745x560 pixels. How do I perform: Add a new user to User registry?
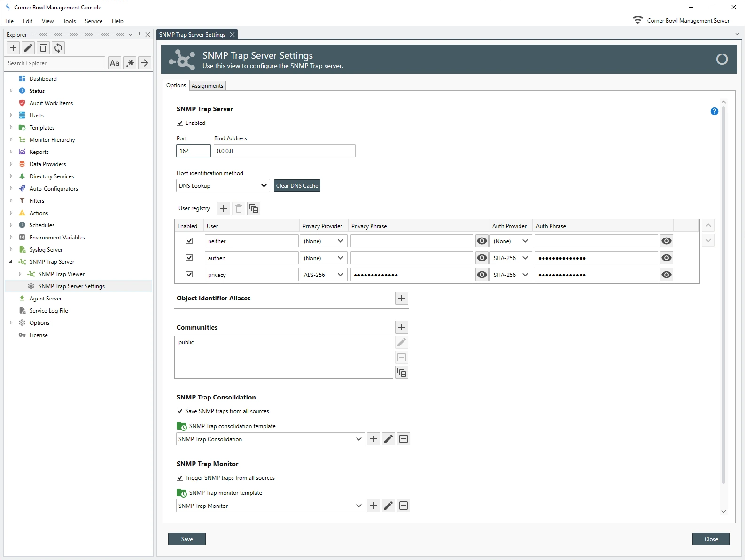[x=224, y=208]
